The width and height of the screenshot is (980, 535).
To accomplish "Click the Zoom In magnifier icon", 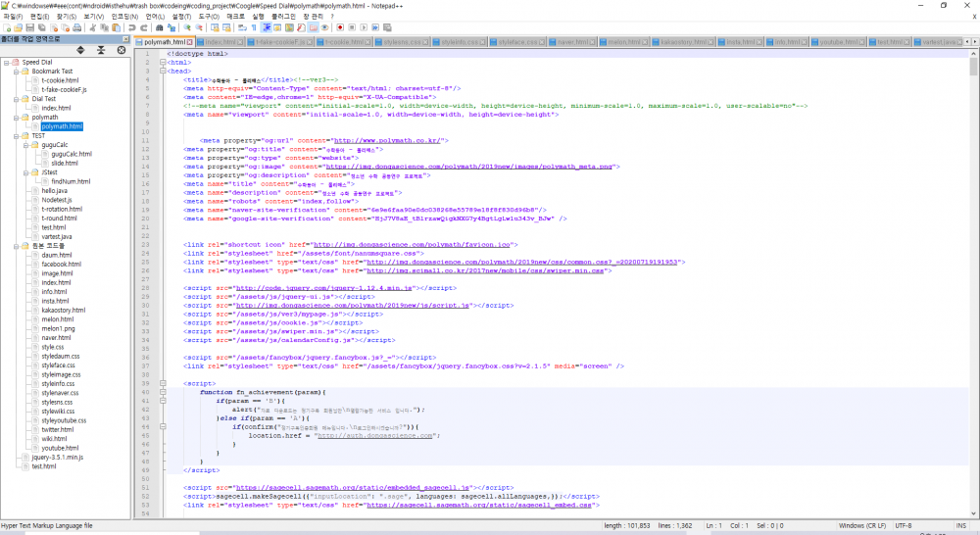I will (x=187, y=27).
